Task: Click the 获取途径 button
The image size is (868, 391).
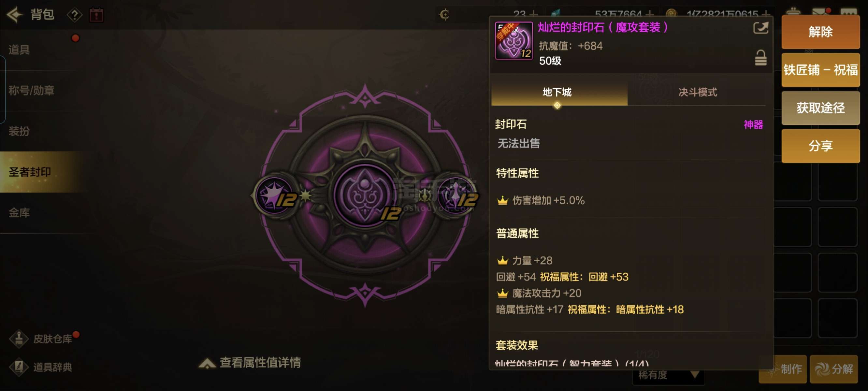Action: (820, 108)
